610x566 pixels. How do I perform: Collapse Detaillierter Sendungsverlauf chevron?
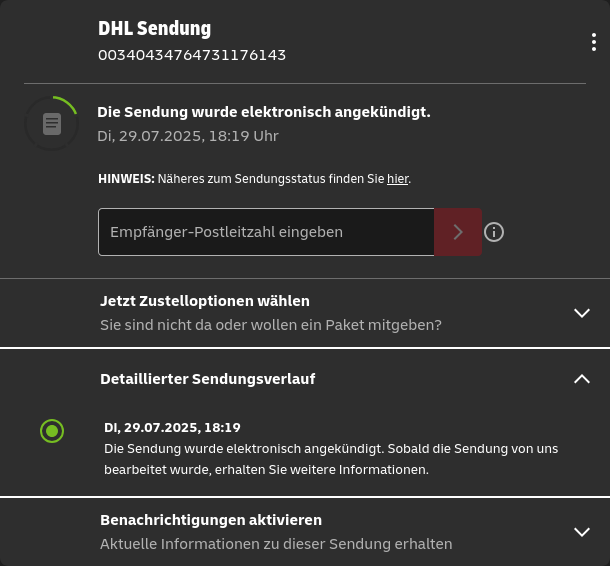[582, 379]
